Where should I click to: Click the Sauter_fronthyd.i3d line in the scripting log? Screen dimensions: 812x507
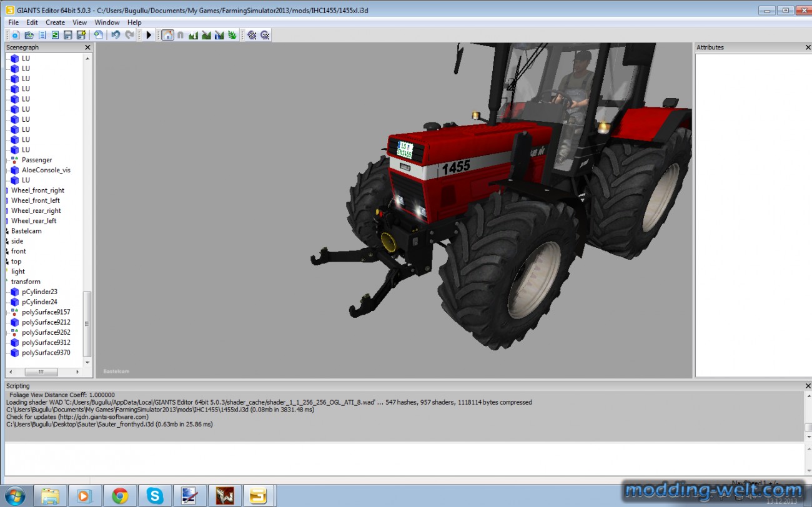tap(109, 425)
